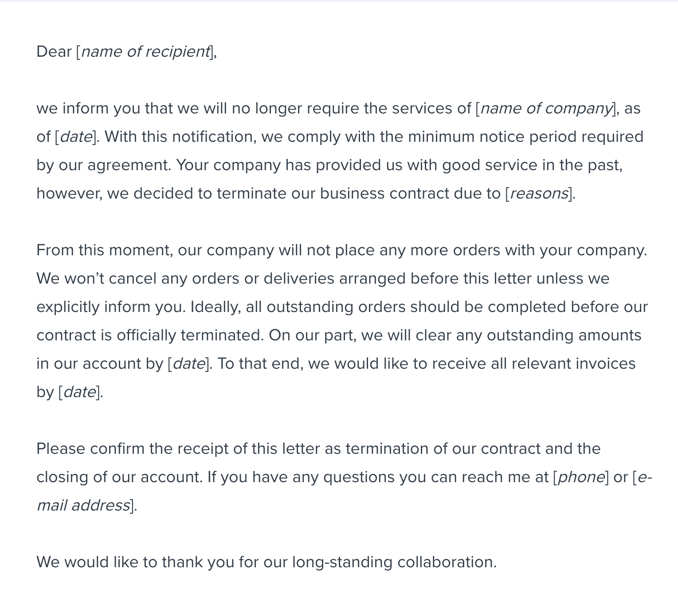The height and width of the screenshot is (616, 678).
Task: Click the "name of company" placeholder
Action: [x=546, y=109]
